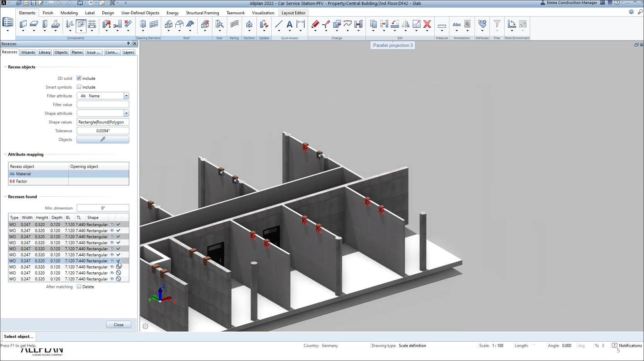Image resolution: width=644 pixels, height=361 pixels.
Task: Pin the Recesses panel
Action: click(x=129, y=43)
